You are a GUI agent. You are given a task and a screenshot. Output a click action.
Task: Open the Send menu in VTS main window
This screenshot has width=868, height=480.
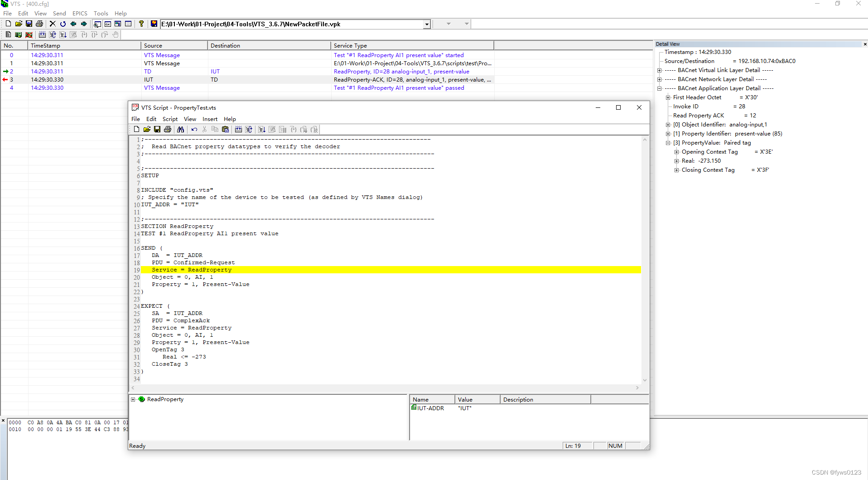tap(59, 13)
